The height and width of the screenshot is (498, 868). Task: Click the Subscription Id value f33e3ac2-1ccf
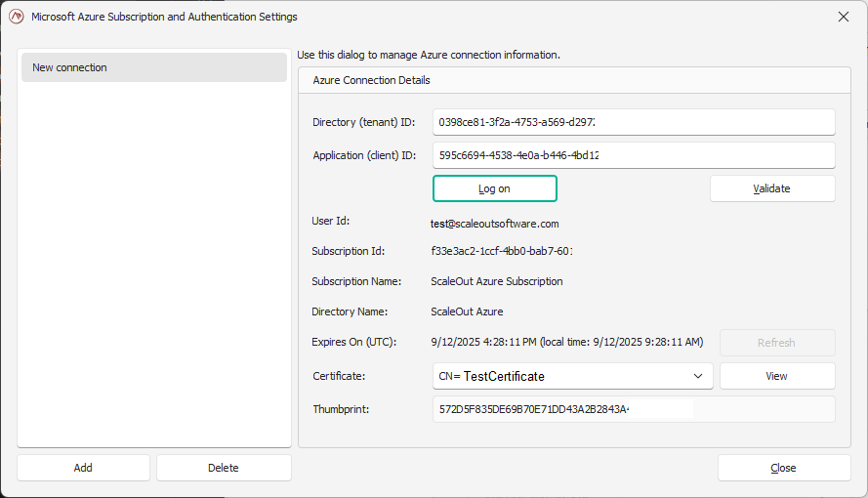(502, 251)
